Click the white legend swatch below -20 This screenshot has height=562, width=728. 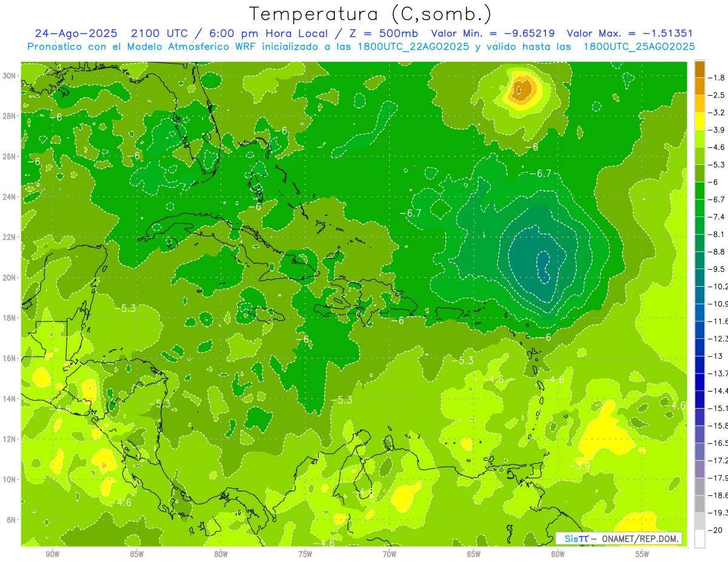699,539
